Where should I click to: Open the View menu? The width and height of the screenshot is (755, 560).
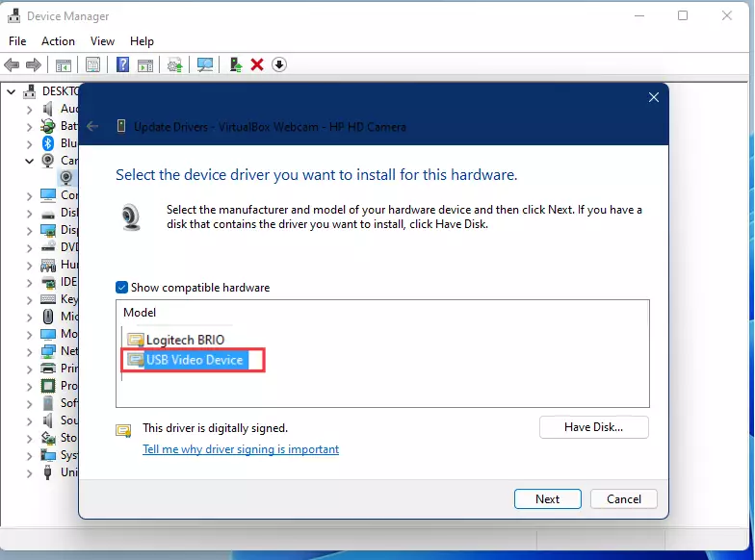pos(102,41)
